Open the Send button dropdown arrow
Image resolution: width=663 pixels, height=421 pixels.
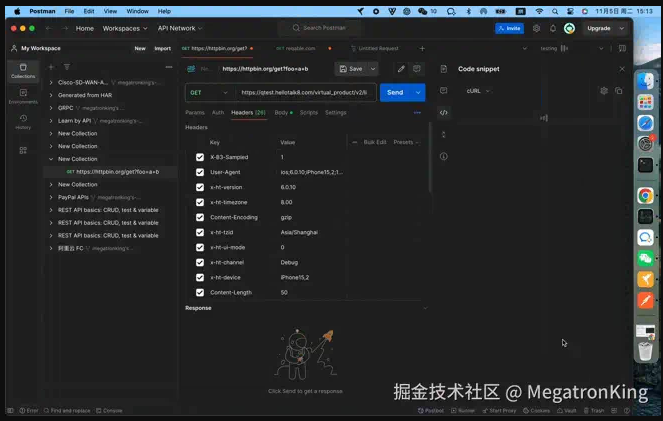tap(418, 93)
